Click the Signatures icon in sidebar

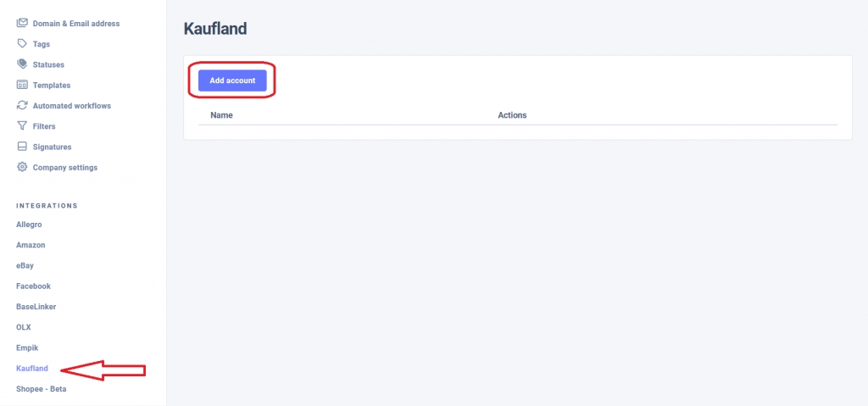[x=22, y=147]
